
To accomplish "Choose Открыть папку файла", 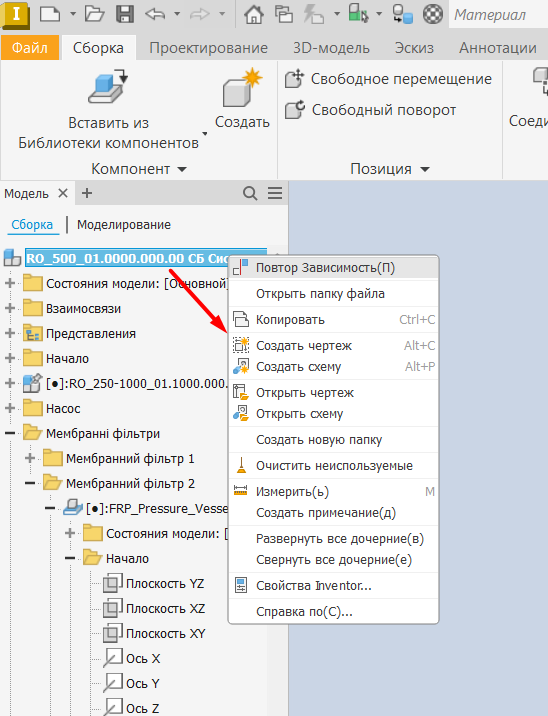I will [x=333, y=294].
